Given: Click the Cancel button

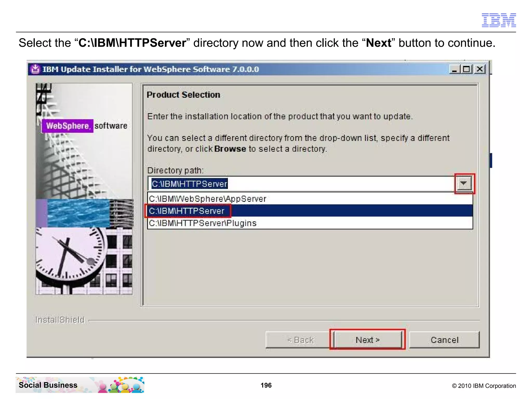Looking at the screenshot, I should (444, 340).
